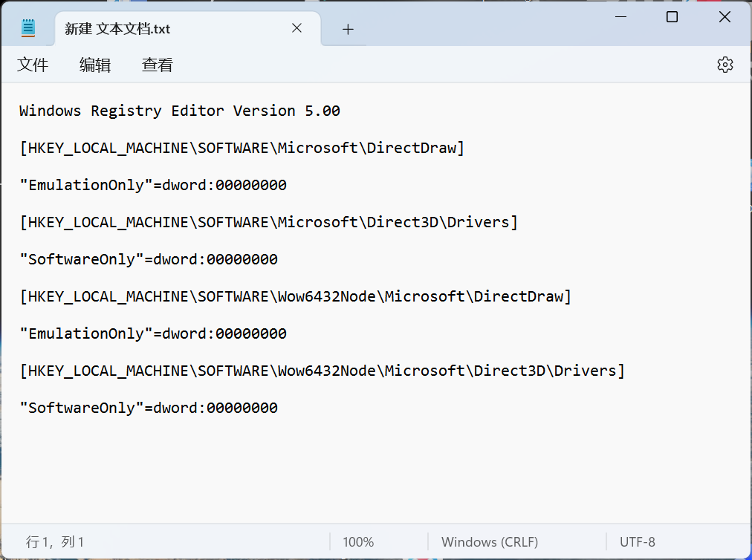This screenshot has height=560, width=752.
Task: Click the UTF-8 encoding indicator
Action: tap(638, 541)
